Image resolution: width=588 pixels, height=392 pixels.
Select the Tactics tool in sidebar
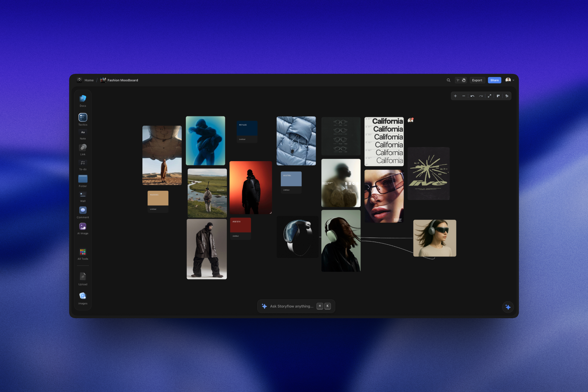(83, 117)
